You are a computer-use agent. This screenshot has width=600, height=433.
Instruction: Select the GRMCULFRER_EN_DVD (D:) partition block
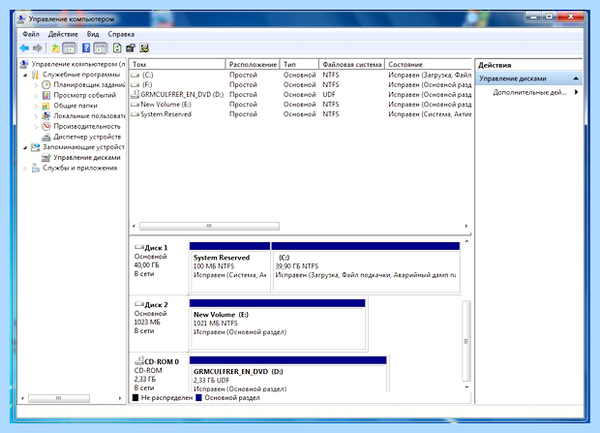(288, 374)
